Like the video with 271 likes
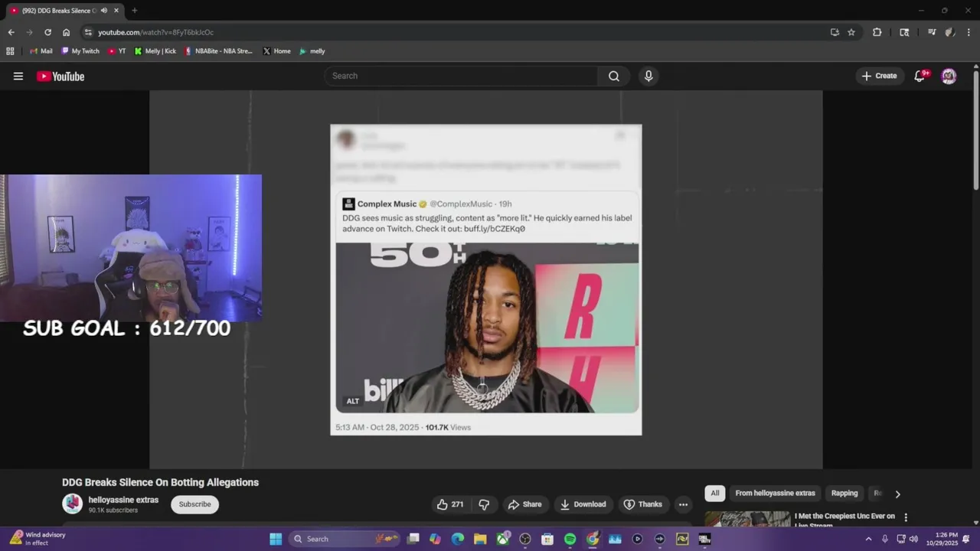 [x=450, y=504]
